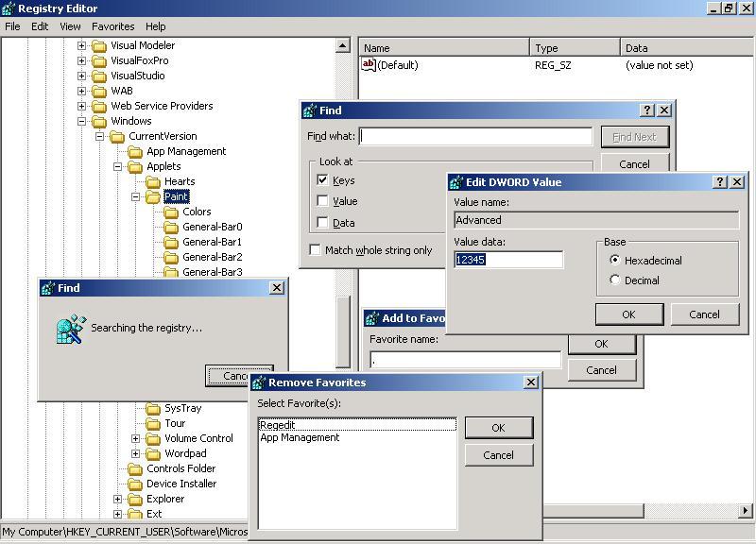756x544 pixels.
Task: Select App Management in favorites list
Action: pos(300,437)
